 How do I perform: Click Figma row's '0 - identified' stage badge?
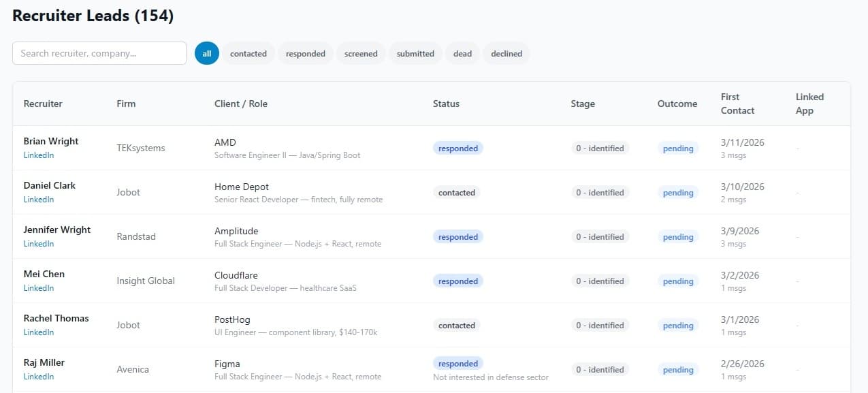pos(600,369)
